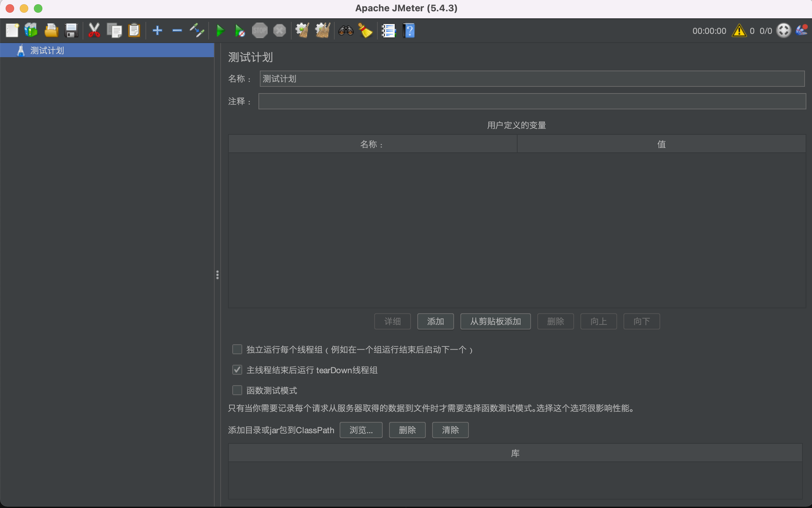Click the 库 table header
812x508 pixels.
click(515, 453)
